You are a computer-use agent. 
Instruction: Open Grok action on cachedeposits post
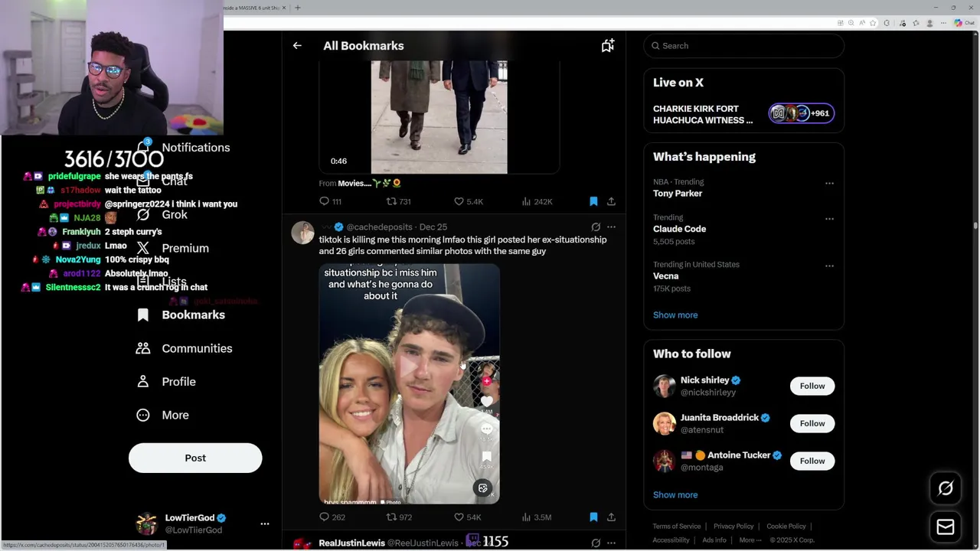click(x=596, y=227)
